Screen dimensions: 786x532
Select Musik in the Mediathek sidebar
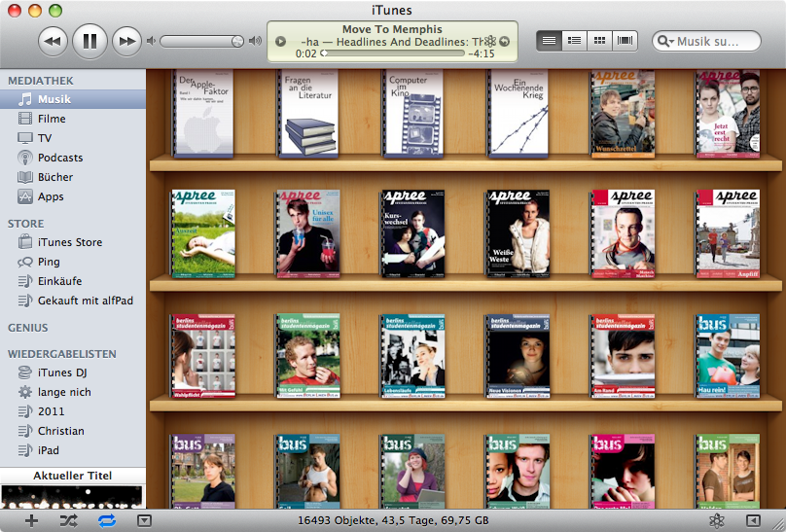73,99
